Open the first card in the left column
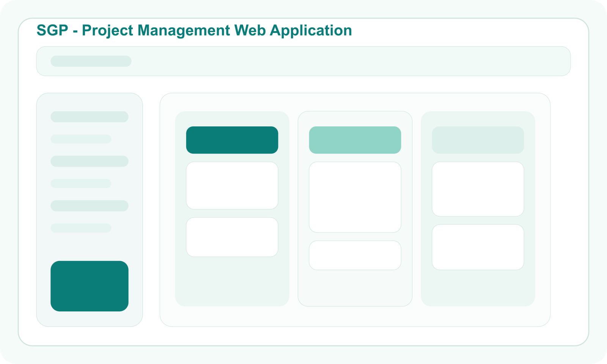The height and width of the screenshot is (364, 607). (x=232, y=185)
